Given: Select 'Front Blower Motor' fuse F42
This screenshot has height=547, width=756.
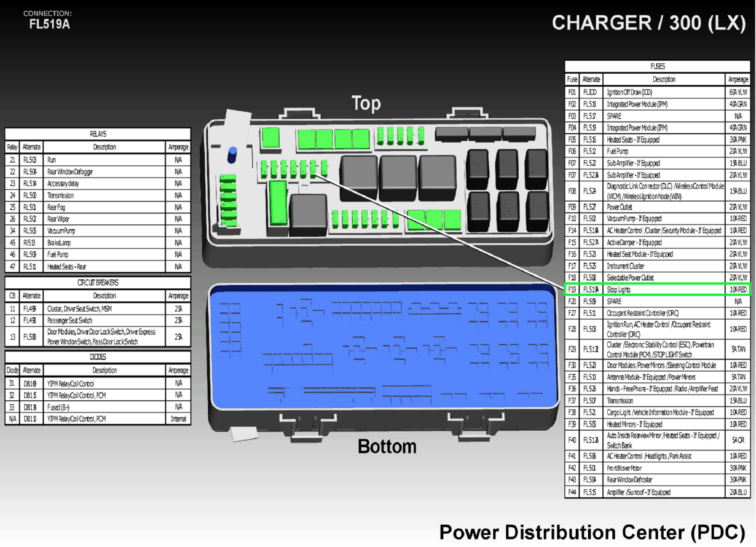Looking at the screenshot, I should tap(626, 468).
